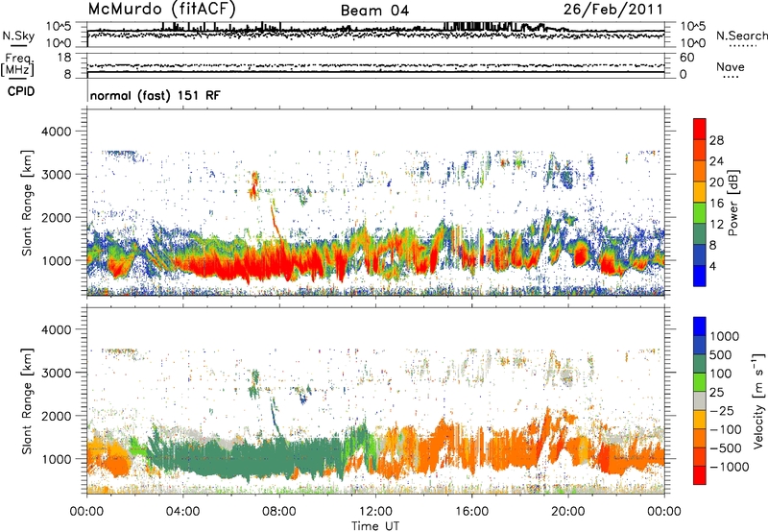Pick the Power colorbar segment between 4 and 8

pos(700,254)
